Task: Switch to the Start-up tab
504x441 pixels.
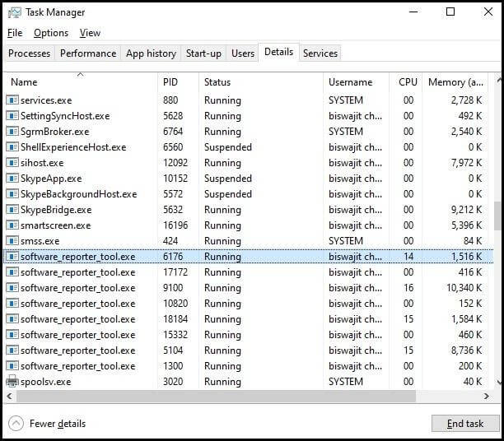Action: 203,53
